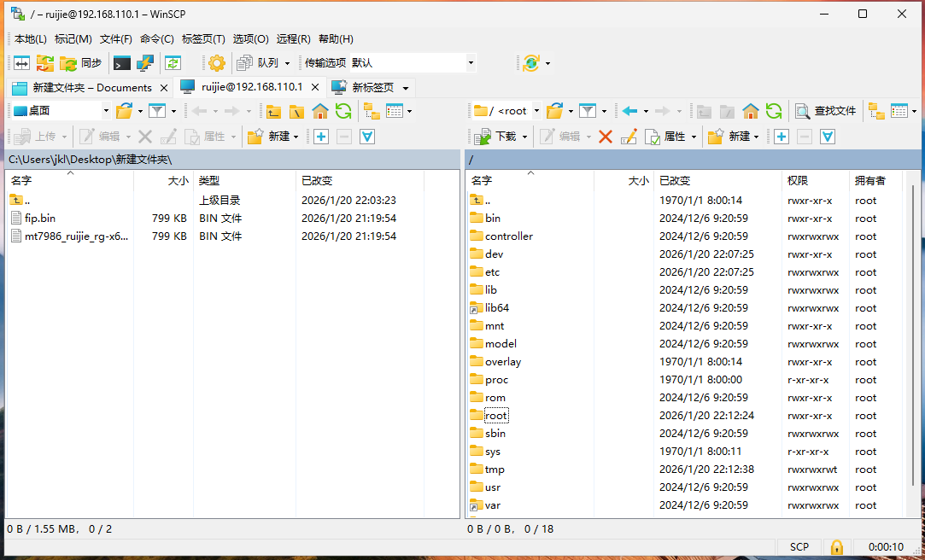Select files by mask with the blue plus icon

tap(780, 136)
